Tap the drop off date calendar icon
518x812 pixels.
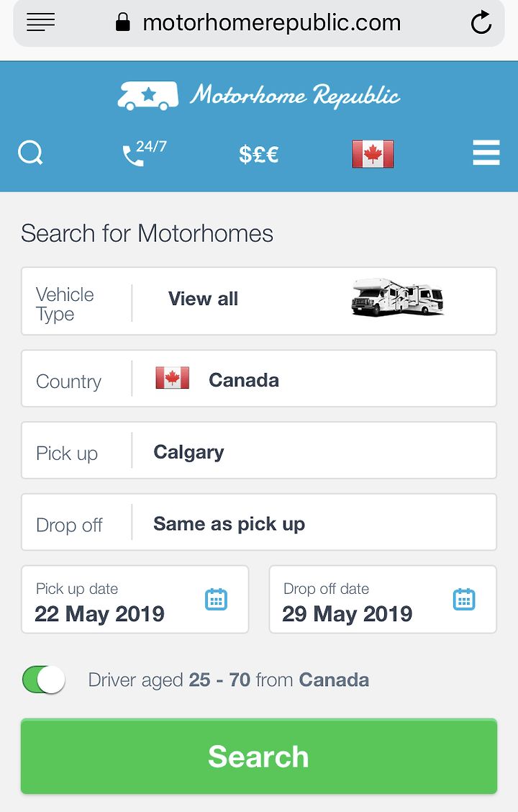(x=464, y=599)
